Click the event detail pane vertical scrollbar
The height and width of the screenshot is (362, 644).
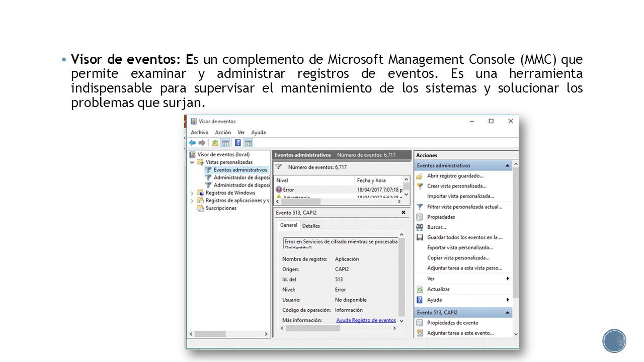point(401,277)
